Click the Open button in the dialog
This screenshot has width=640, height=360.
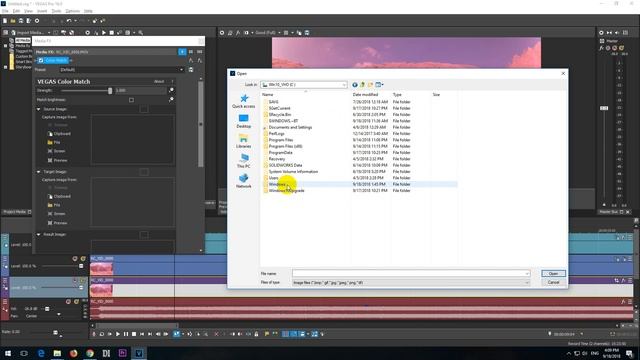point(553,273)
